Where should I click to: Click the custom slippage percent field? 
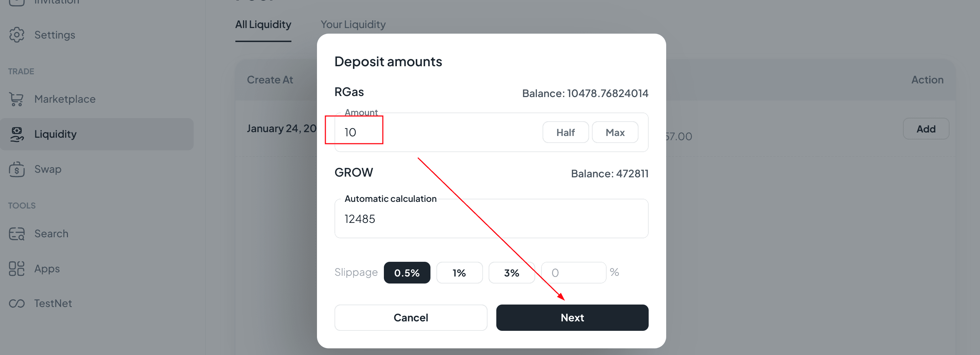[573, 273]
